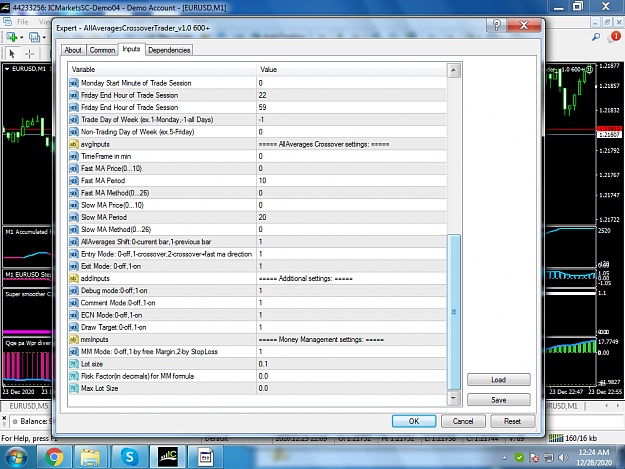Select Draw Target:0-off,1-on row text
625x469 pixels.
point(114,327)
